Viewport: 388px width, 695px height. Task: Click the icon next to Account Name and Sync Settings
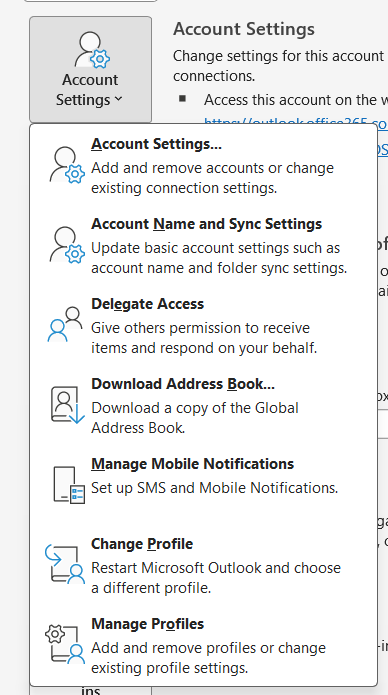pyautogui.click(x=67, y=245)
